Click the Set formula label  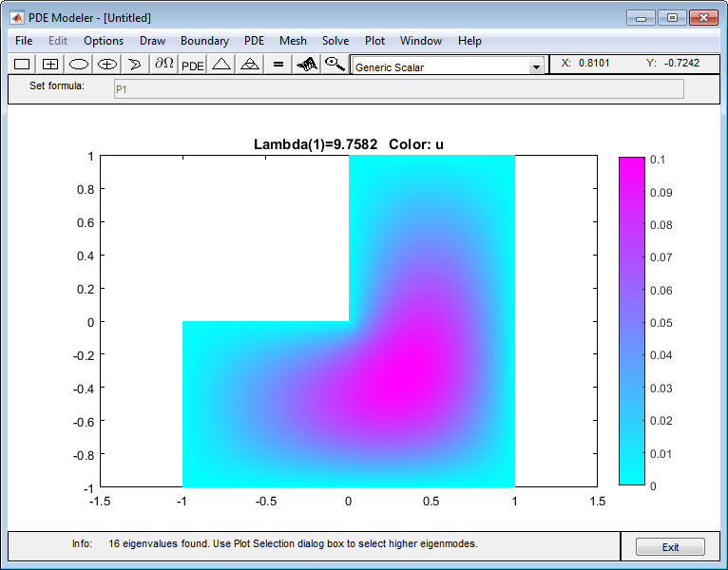tap(57, 85)
